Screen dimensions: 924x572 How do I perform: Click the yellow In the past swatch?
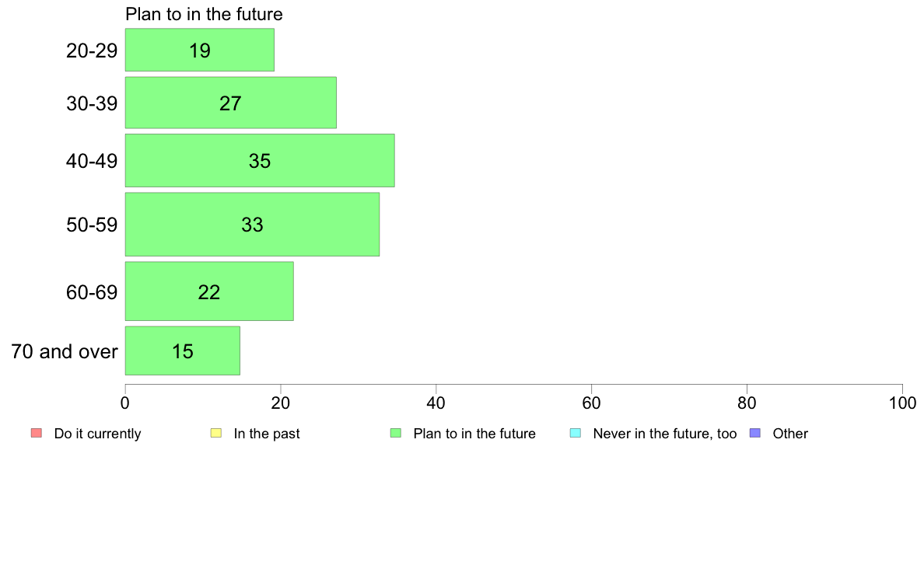point(216,433)
